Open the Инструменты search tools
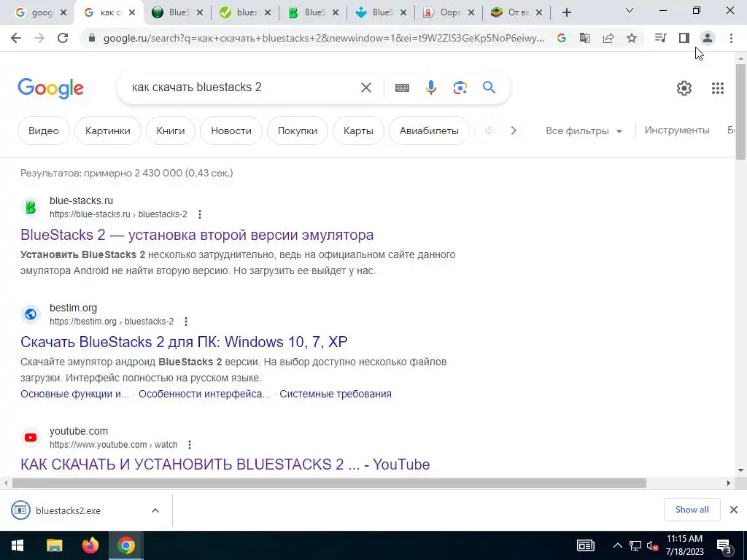The width and height of the screenshot is (747, 560). coord(676,131)
